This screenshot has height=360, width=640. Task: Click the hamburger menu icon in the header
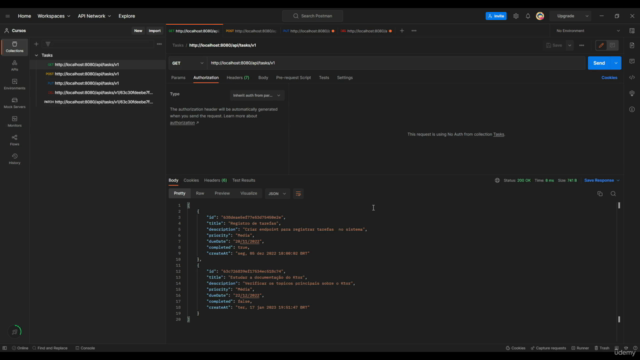[7, 16]
